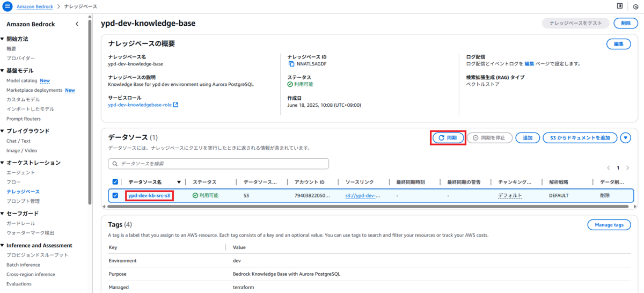
Task: Open プロビジョンドスループット in the sidebar
Action: tap(37, 255)
